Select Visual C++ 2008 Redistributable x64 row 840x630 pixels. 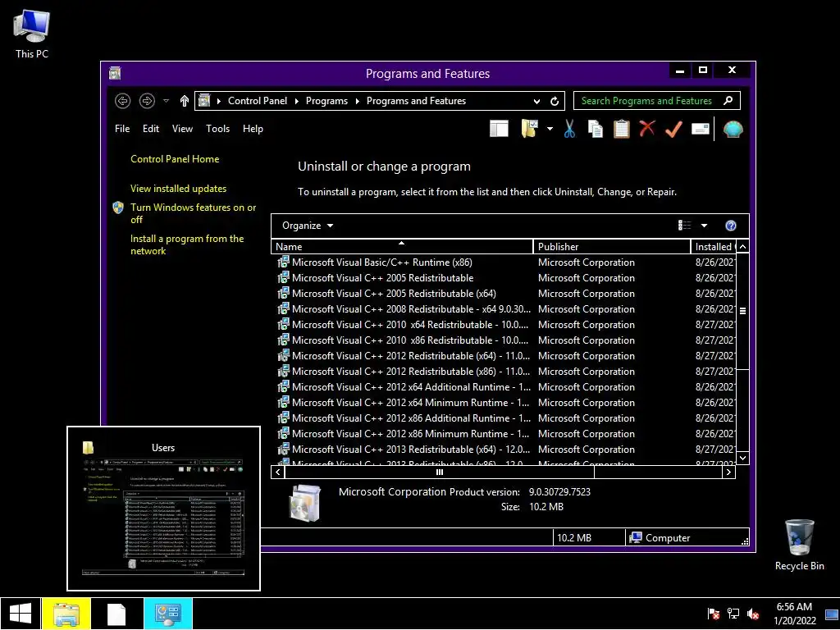coord(505,309)
